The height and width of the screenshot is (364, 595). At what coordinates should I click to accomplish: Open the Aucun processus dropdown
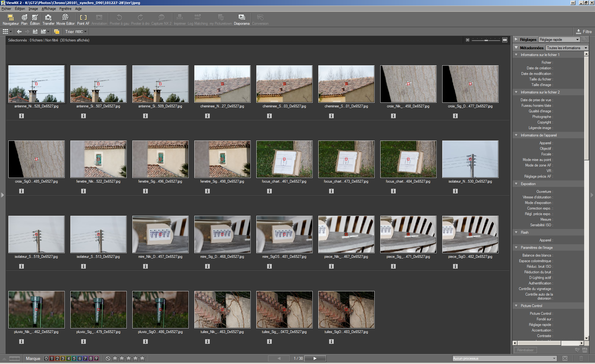coord(505,358)
